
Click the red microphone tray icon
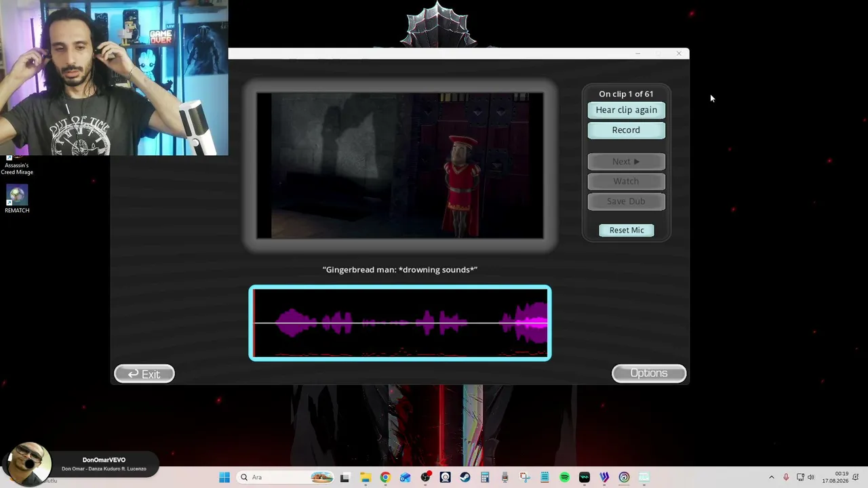[786, 477]
